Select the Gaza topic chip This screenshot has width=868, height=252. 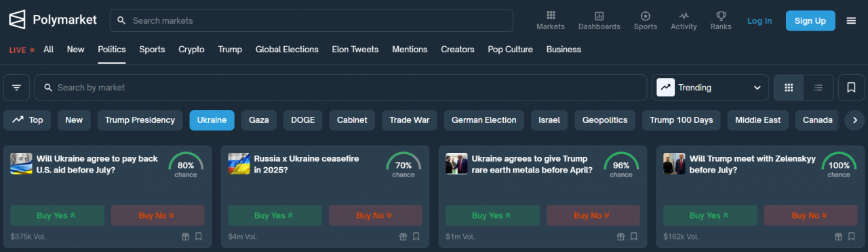pos(259,120)
